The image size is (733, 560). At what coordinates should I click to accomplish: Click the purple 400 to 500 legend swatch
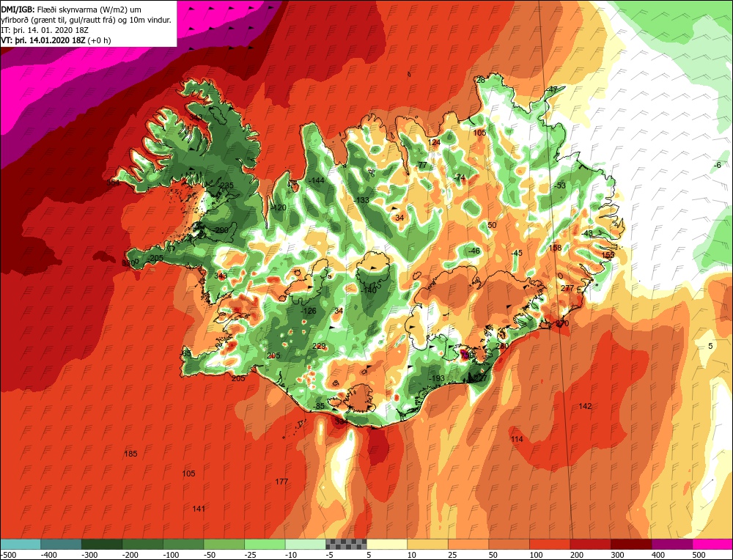pyautogui.click(x=671, y=544)
